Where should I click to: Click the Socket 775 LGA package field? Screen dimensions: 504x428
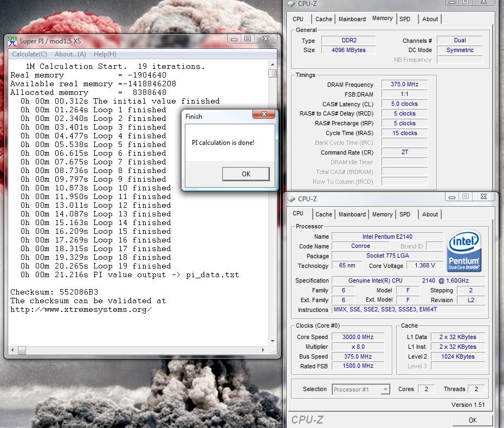click(x=387, y=255)
